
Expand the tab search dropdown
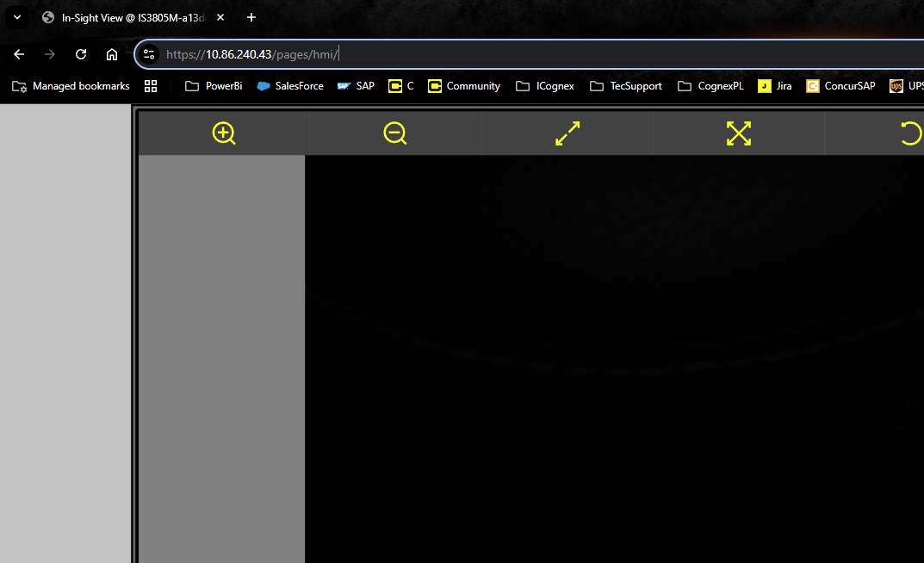(x=17, y=18)
